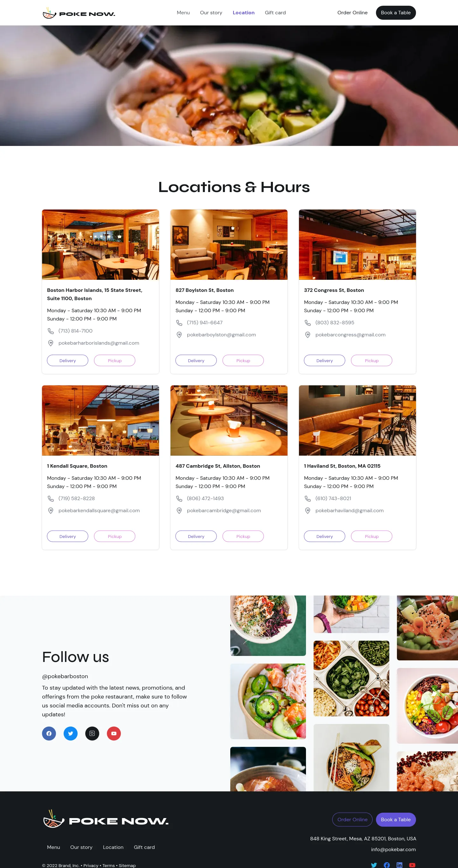Click Order Online in the header
458x868 pixels.
click(352, 13)
